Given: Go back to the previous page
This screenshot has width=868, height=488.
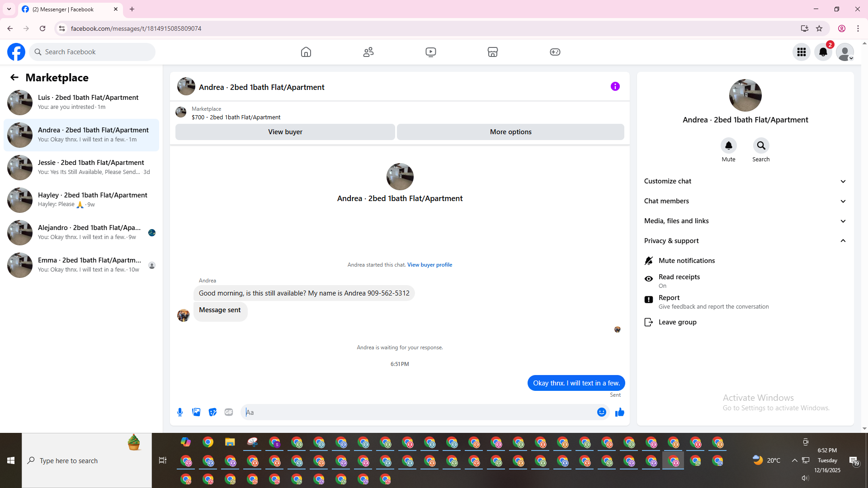Looking at the screenshot, I should 10,28.
